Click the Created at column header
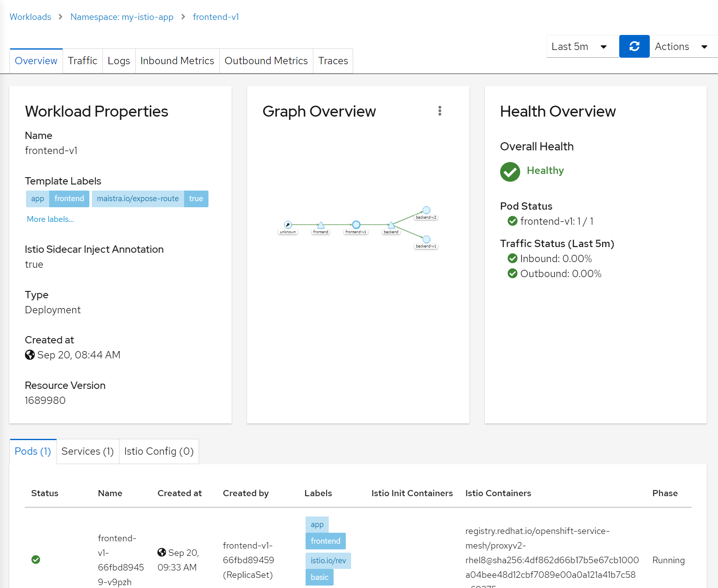Viewport: 718px width, 588px height. pos(180,493)
